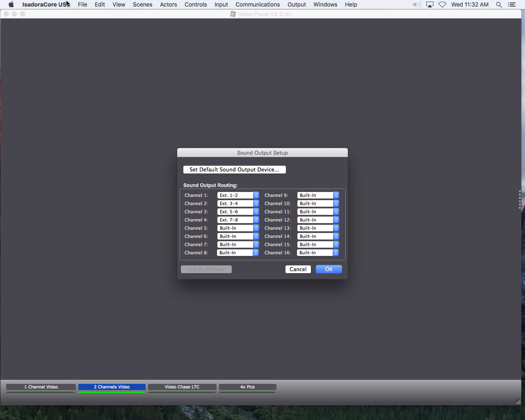The width and height of the screenshot is (525, 420).
Task: Click Set Default Sound Output Device button
Action: click(x=234, y=169)
